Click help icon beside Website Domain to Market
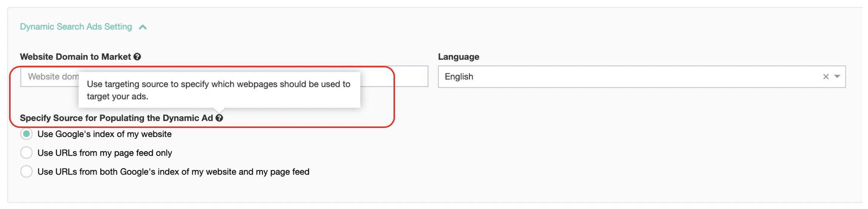The image size is (868, 209). point(137,57)
